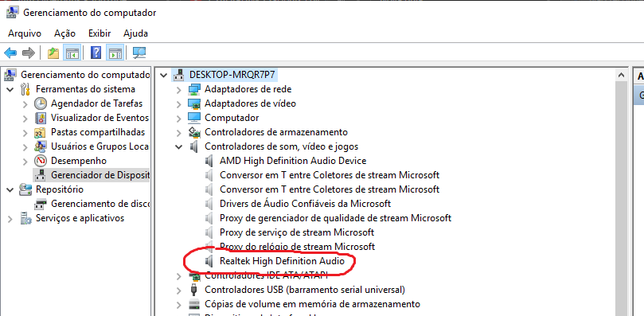Expand Cópias de volume em memória category

[x=178, y=304]
